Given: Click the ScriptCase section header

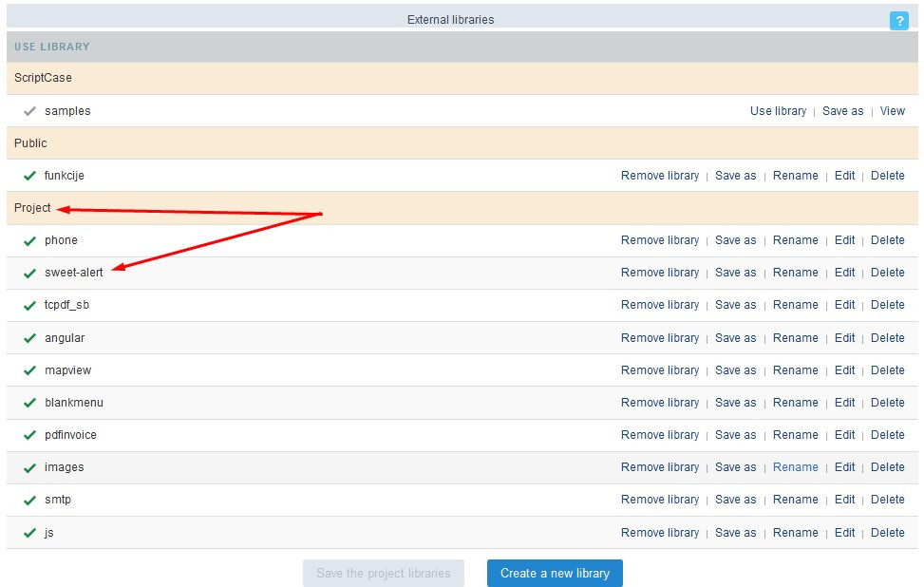Looking at the screenshot, I should 462,78.
